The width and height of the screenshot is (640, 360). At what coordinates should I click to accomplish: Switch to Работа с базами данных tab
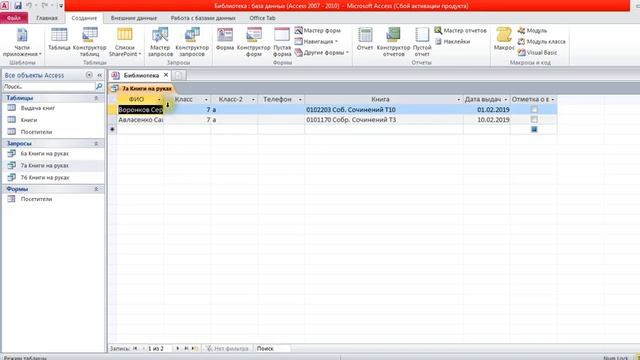203,18
